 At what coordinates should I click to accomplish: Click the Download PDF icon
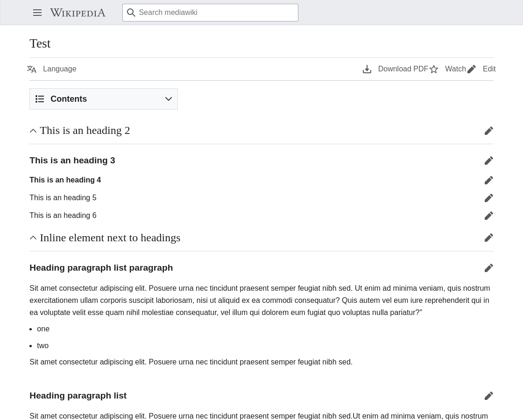367,69
